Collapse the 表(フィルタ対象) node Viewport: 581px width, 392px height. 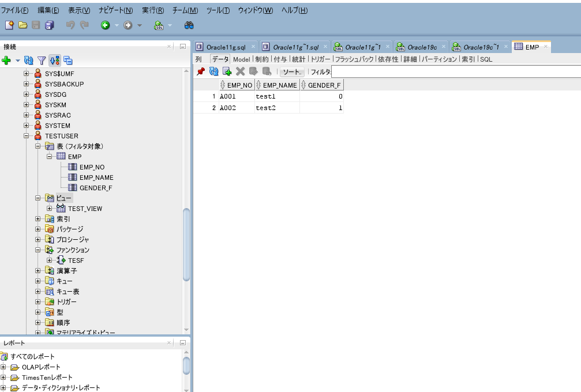[38, 146]
